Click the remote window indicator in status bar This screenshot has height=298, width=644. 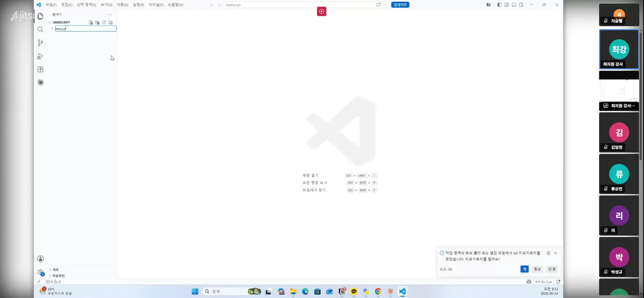click(39, 282)
